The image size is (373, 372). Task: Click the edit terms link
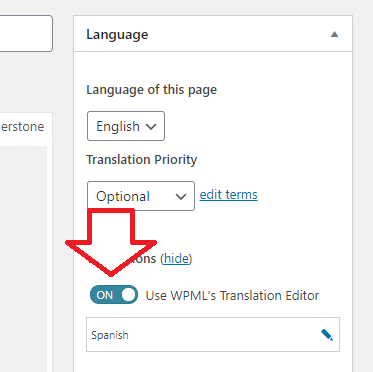[x=228, y=195]
